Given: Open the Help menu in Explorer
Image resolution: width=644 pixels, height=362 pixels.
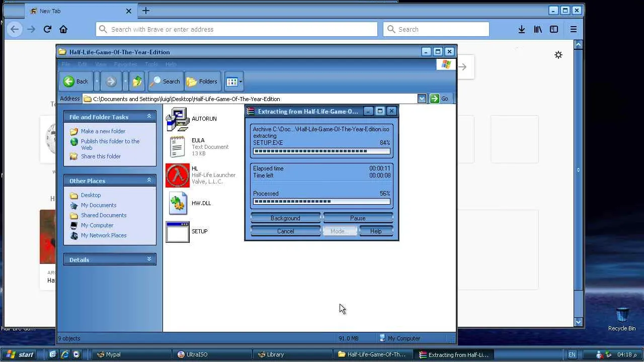Looking at the screenshot, I should tap(171, 64).
